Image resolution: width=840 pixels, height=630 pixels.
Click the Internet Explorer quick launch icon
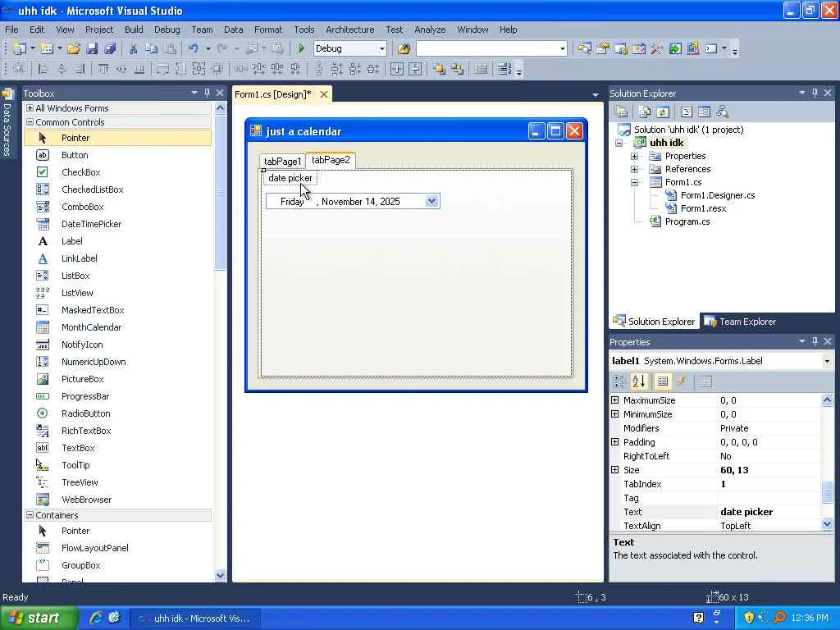click(96, 618)
